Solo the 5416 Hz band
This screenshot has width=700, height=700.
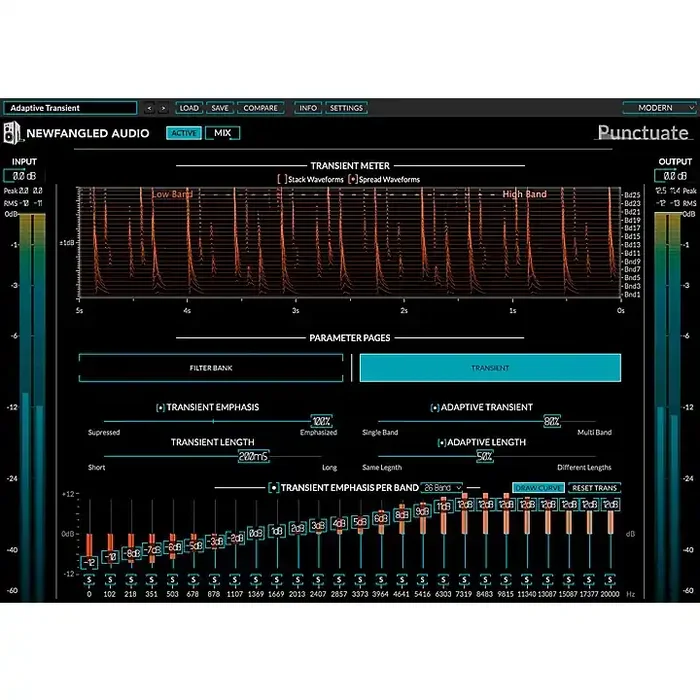422,580
